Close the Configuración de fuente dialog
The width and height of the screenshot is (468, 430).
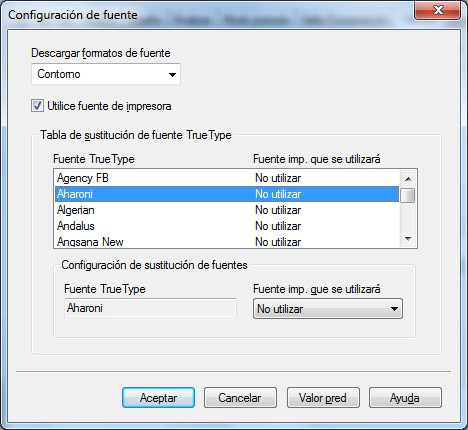(437, 10)
